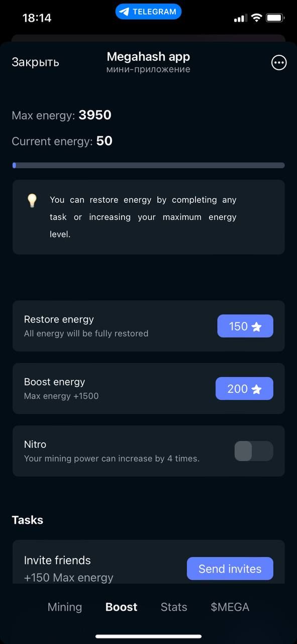Image resolution: width=297 pixels, height=644 pixels.
Task: Go to the $MEGA tab
Action: click(x=230, y=607)
